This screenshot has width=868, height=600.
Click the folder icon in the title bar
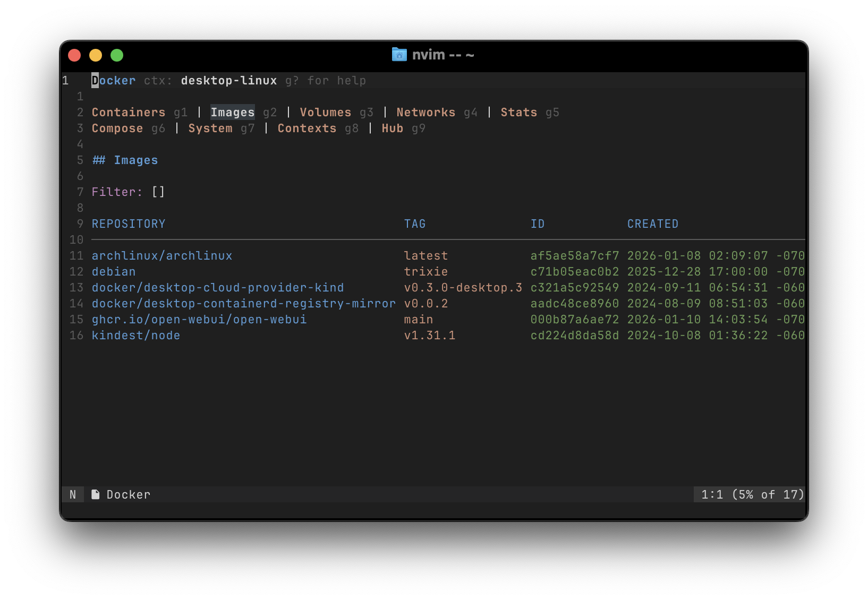coord(399,55)
